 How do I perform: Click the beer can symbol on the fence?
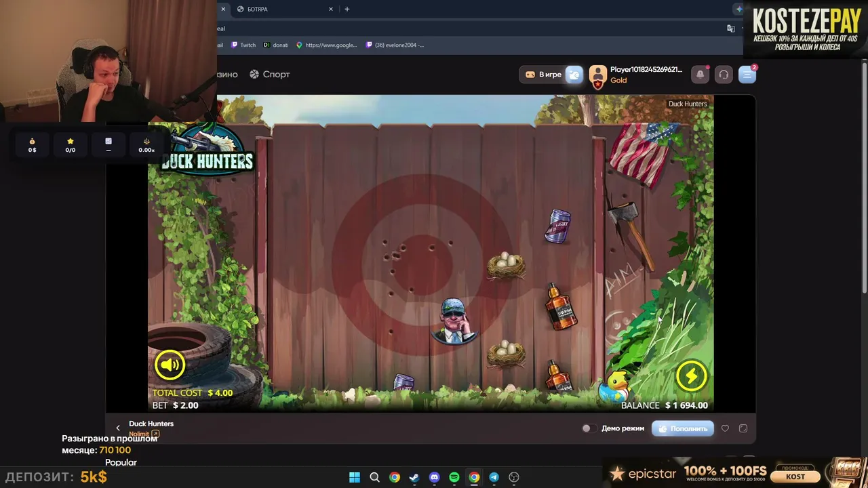(x=557, y=226)
